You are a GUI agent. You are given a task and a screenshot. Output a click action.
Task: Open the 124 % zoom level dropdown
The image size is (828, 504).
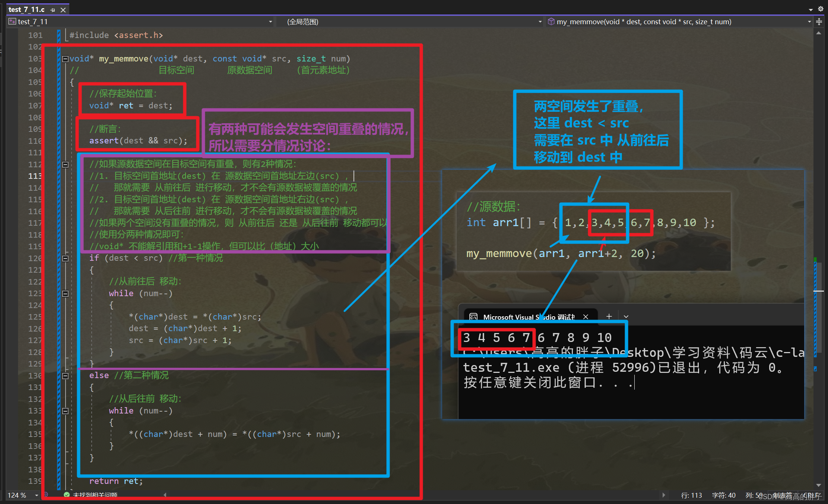(x=36, y=495)
